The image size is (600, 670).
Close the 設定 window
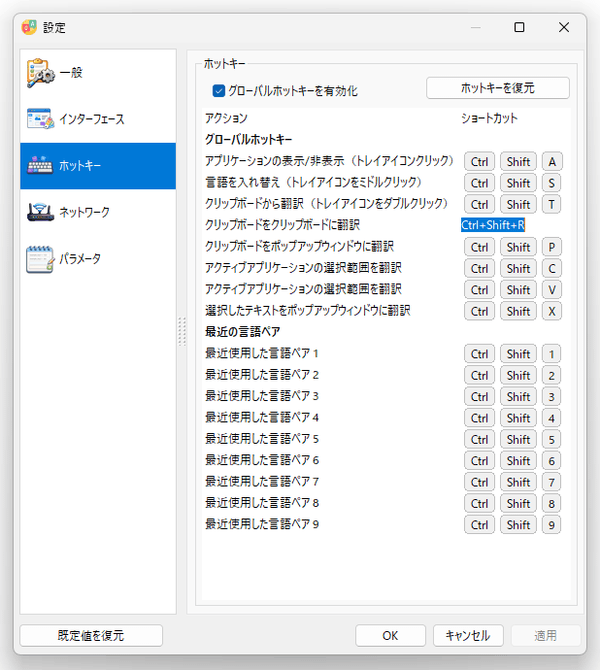(564, 27)
